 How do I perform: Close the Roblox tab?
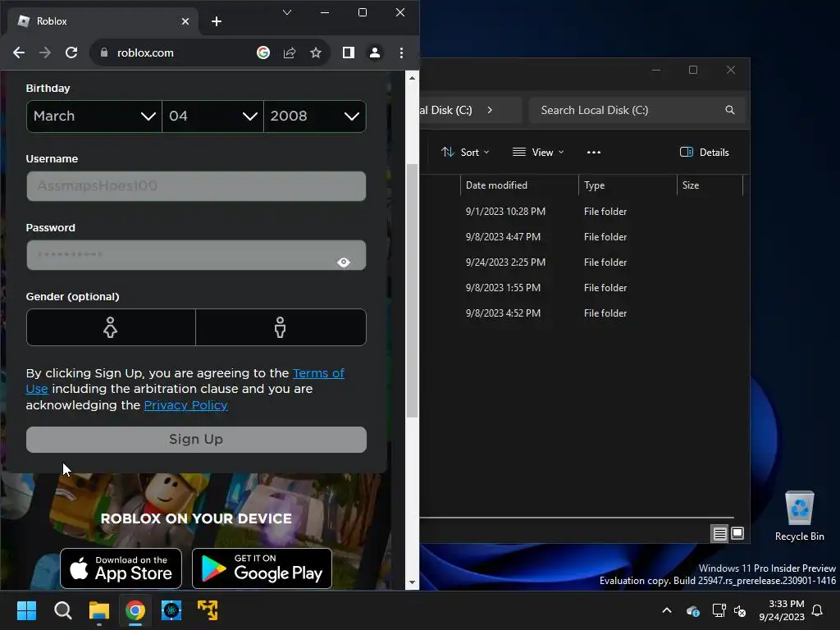(185, 21)
